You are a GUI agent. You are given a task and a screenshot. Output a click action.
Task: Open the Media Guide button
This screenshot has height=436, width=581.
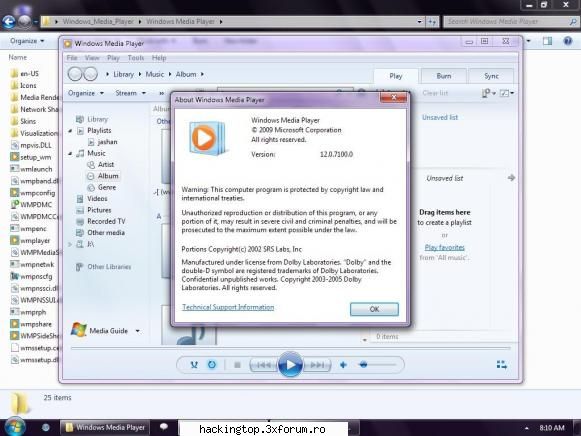coord(100,330)
